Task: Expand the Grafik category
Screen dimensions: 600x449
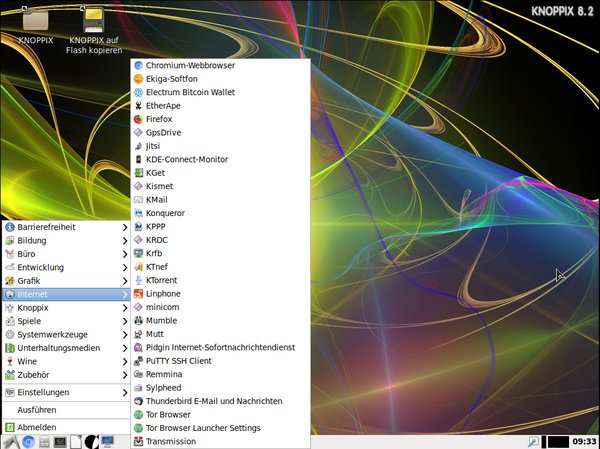Action: coord(66,281)
